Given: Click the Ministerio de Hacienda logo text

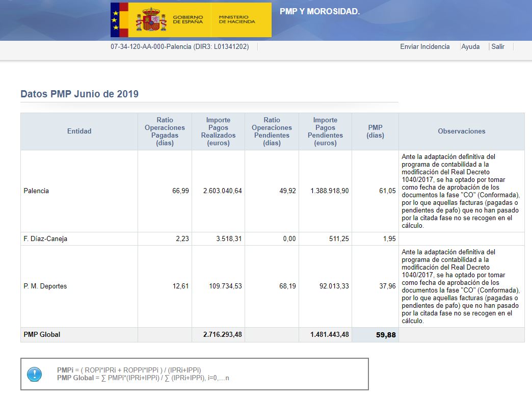Looking at the screenshot, I should (x=237, y=20).
